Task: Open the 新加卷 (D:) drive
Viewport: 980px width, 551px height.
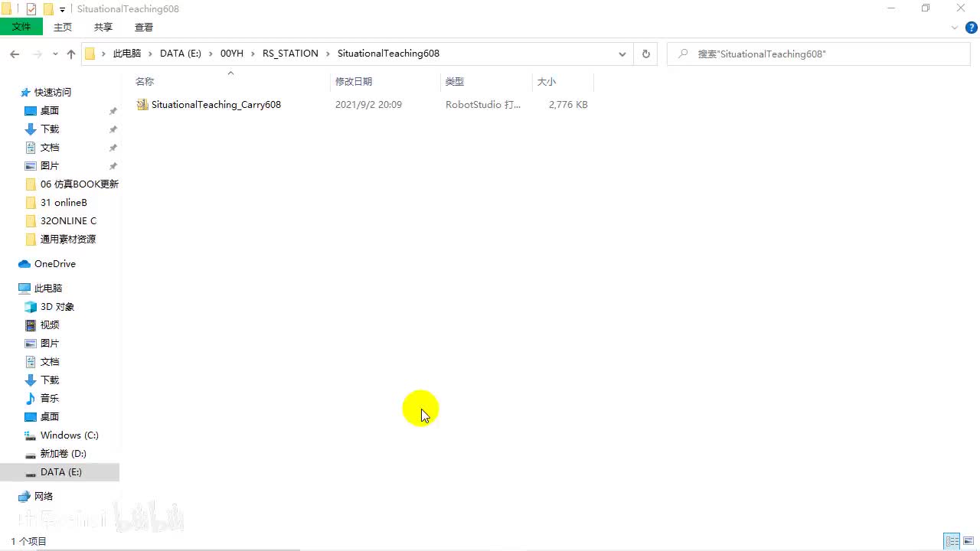Action: (64, 453)
